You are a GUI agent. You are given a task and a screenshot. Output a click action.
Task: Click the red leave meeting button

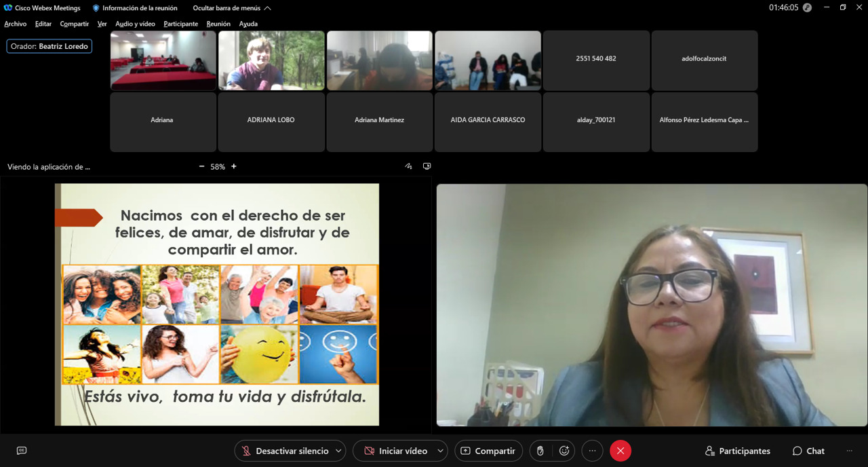(620, 451)
